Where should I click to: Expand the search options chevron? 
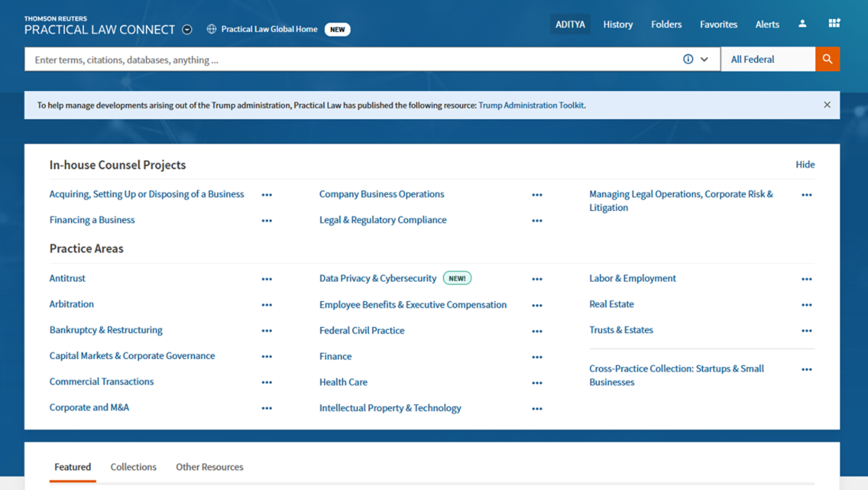705,59
